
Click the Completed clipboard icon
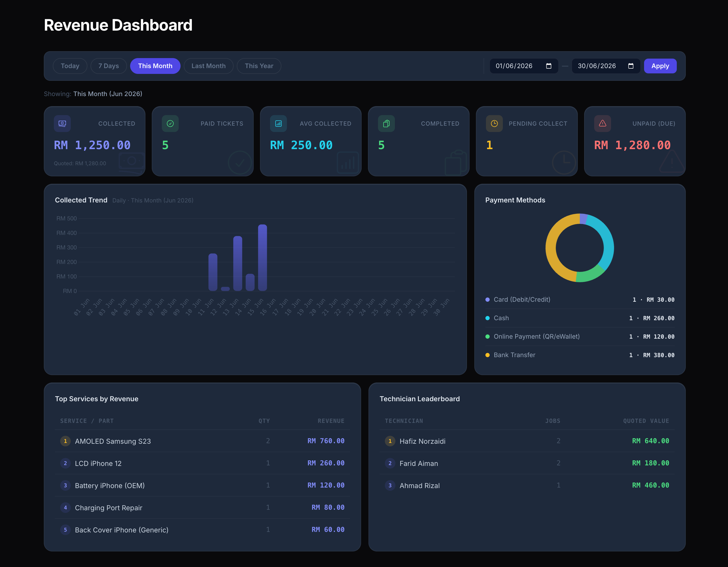tap(386, 124)
